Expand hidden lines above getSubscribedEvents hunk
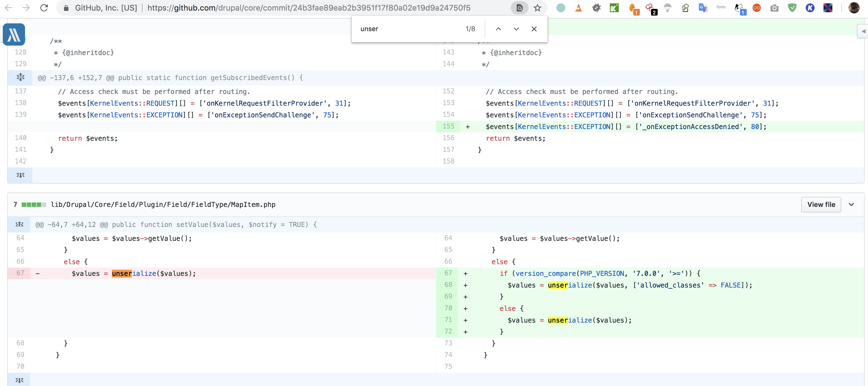868x386 pixels. [x=20, y=78]
